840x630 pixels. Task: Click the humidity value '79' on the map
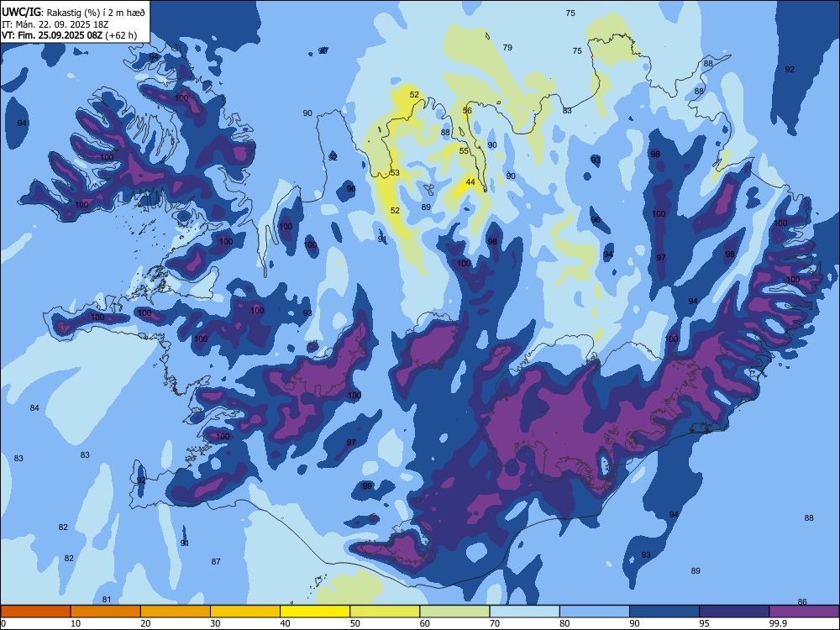click(507, 48)
